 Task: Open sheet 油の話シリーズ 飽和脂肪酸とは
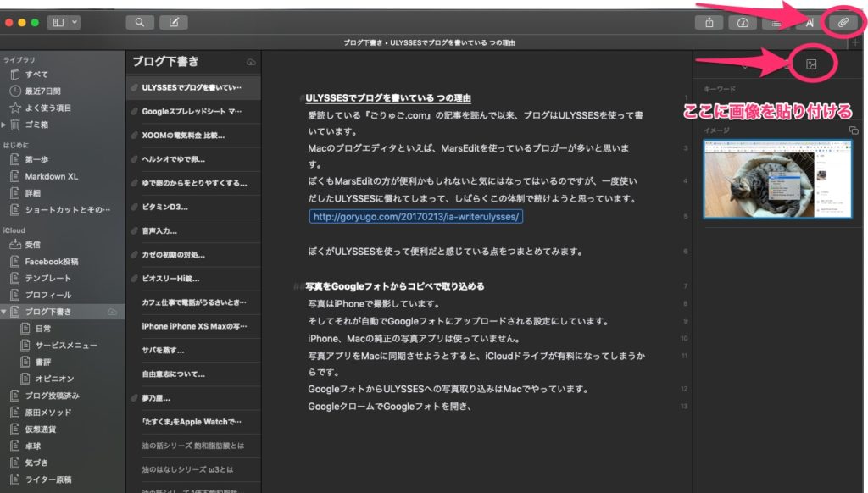click(193, 446)
